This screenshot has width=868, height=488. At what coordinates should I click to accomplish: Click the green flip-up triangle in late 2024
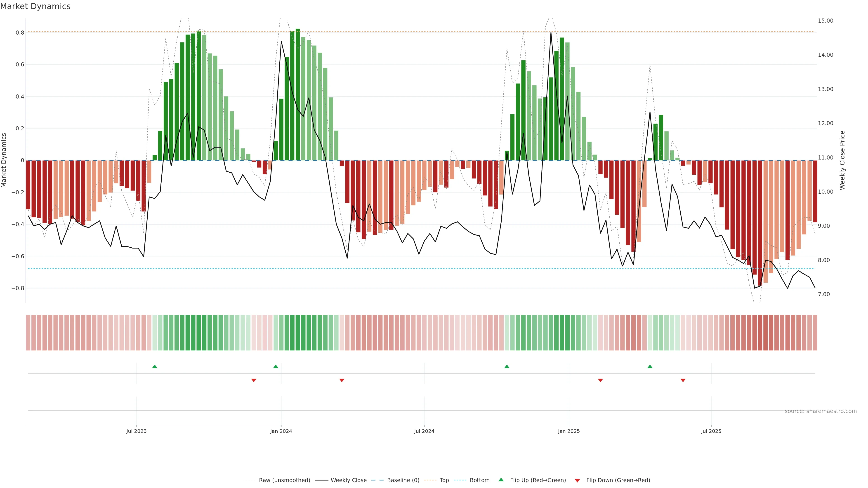507,366
